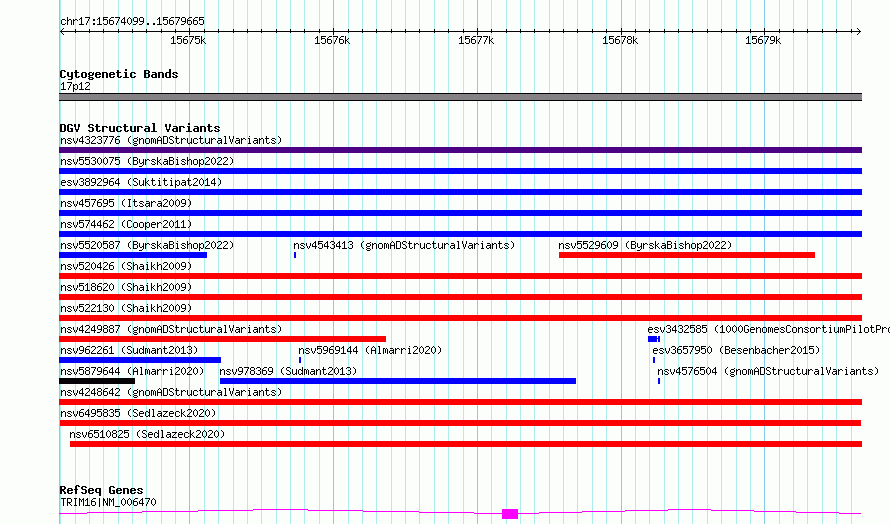Viewport: 890px width, 524px height.
Task: Select the blue bar under nsv978369
Action: [398, 381]
